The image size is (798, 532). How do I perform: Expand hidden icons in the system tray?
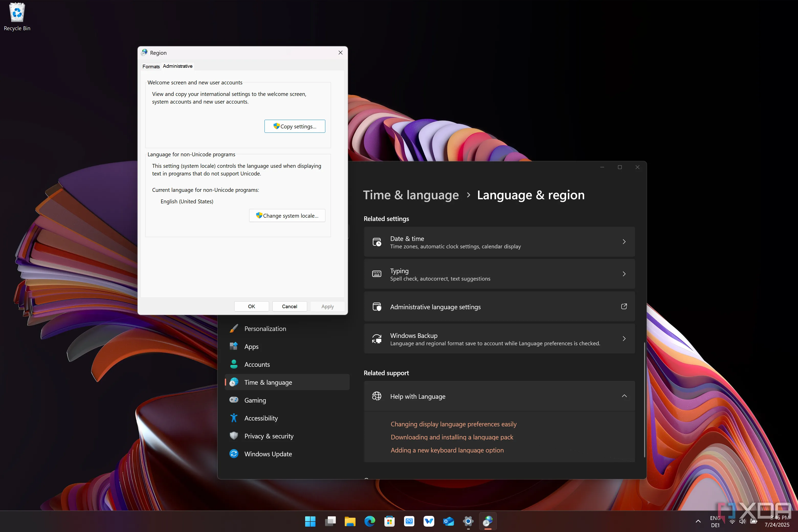click(x=698, y=522)
